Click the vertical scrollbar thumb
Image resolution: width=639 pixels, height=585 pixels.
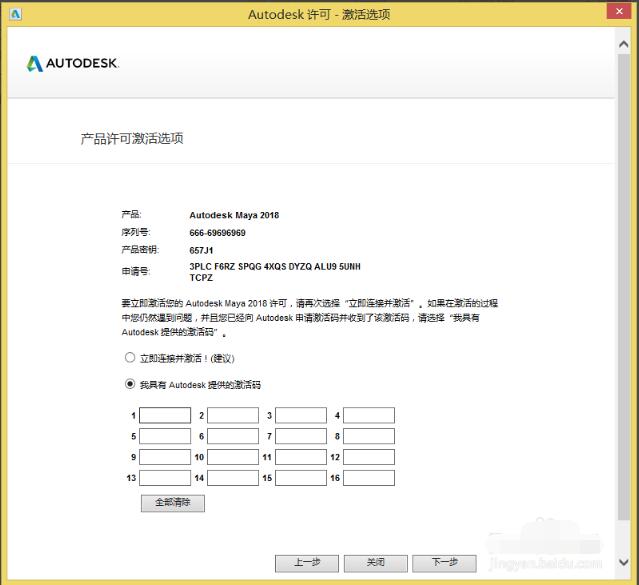624,287
